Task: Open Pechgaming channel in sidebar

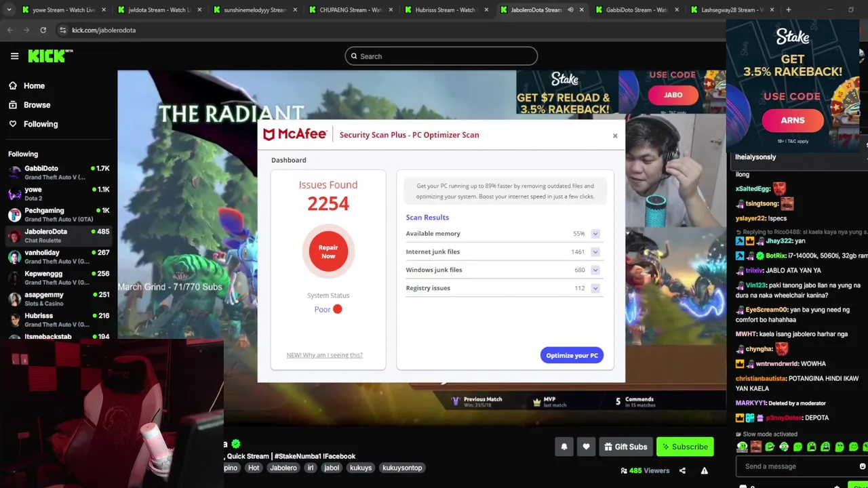Action: click(58, 215)
